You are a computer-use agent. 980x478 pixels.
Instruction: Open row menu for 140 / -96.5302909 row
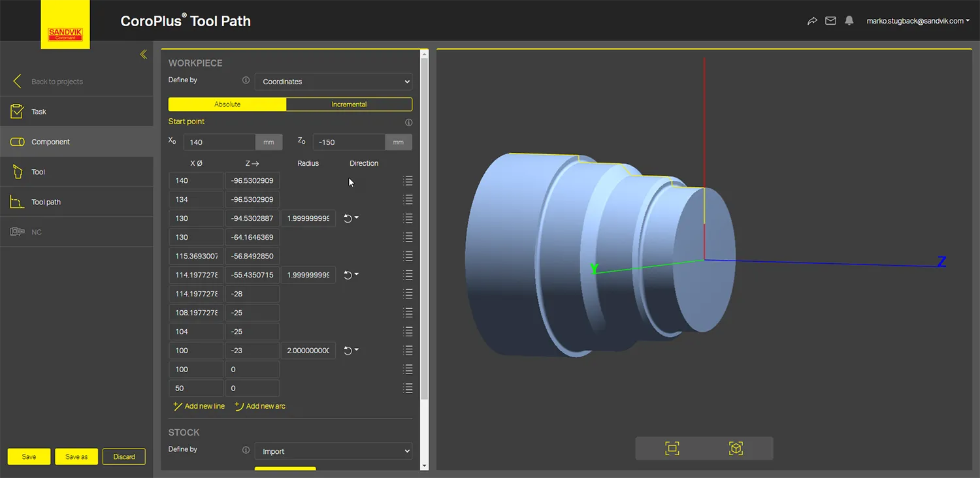[408, 180]
